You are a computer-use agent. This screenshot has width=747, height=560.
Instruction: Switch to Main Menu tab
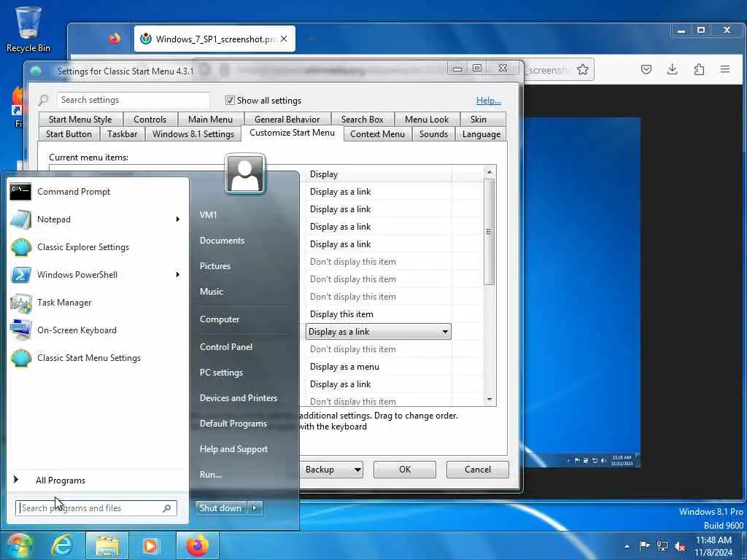210,120
